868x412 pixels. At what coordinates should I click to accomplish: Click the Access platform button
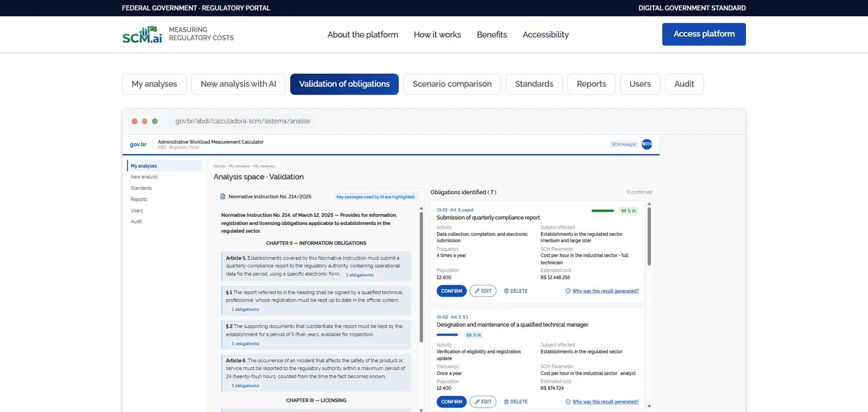(704, 34)
